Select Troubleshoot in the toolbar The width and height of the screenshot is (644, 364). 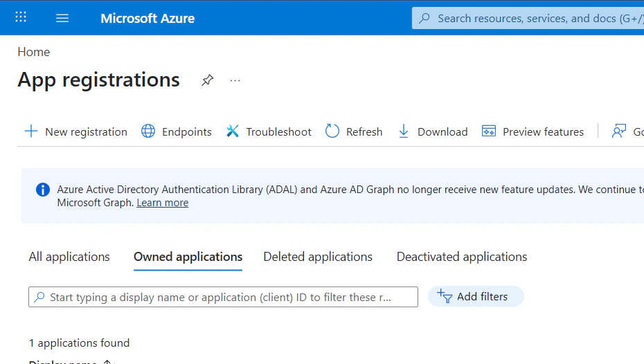(279, 131)
